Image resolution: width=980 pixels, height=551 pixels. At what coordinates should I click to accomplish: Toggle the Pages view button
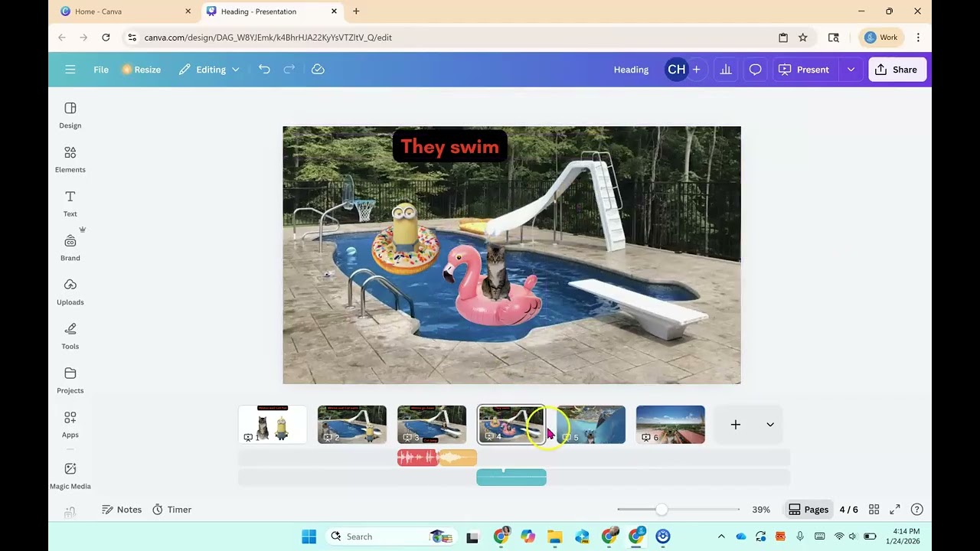808,510
